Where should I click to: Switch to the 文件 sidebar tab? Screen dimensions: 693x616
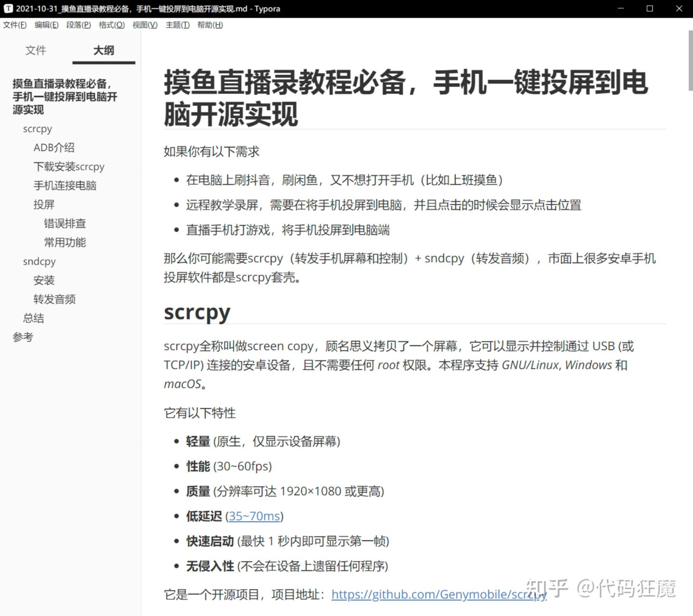[x=36, y=50]
